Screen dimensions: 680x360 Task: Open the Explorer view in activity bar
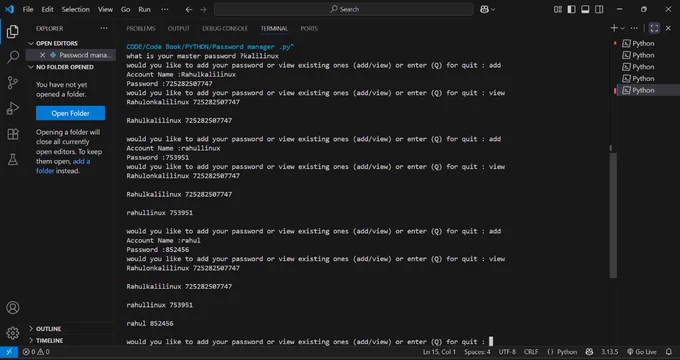[13, 31]
